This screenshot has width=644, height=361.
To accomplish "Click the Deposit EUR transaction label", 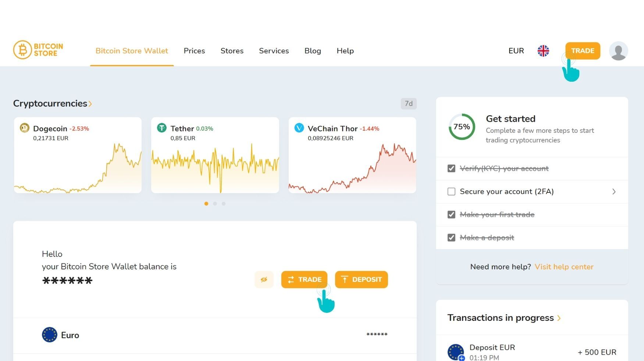I will [492, 347].
